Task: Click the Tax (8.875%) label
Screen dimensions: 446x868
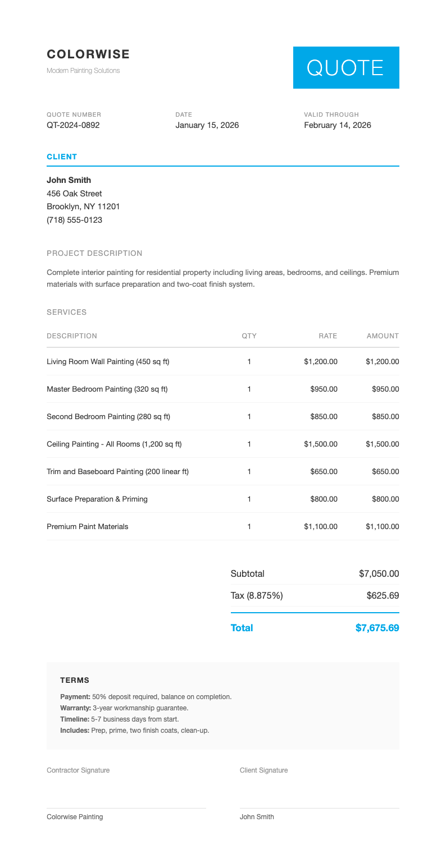Action: pyautogui.click(x=257, y=596)
